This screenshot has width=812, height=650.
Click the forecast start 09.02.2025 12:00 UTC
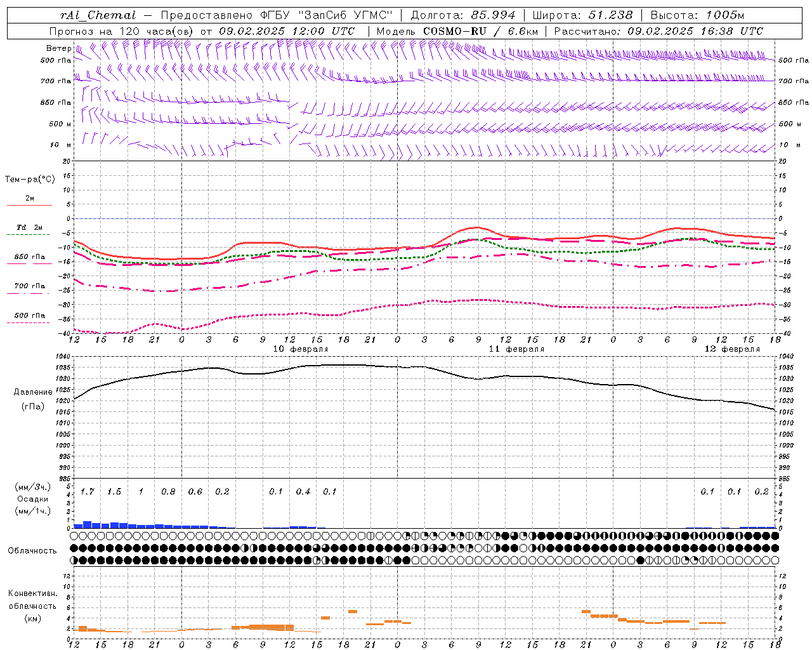coord(287,31)
